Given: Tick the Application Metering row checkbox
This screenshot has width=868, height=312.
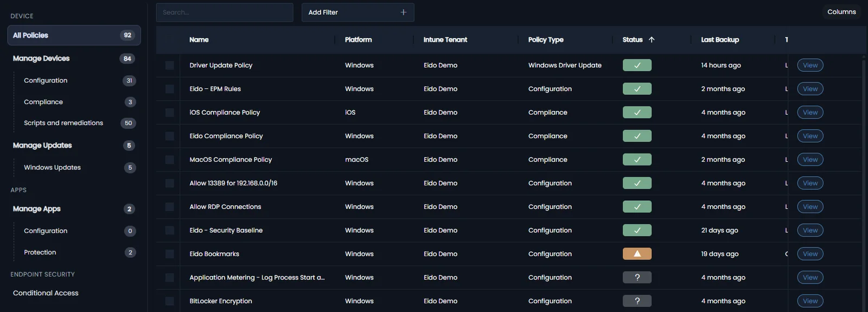Looking at the screenshot, I should (x=170, y=278).
